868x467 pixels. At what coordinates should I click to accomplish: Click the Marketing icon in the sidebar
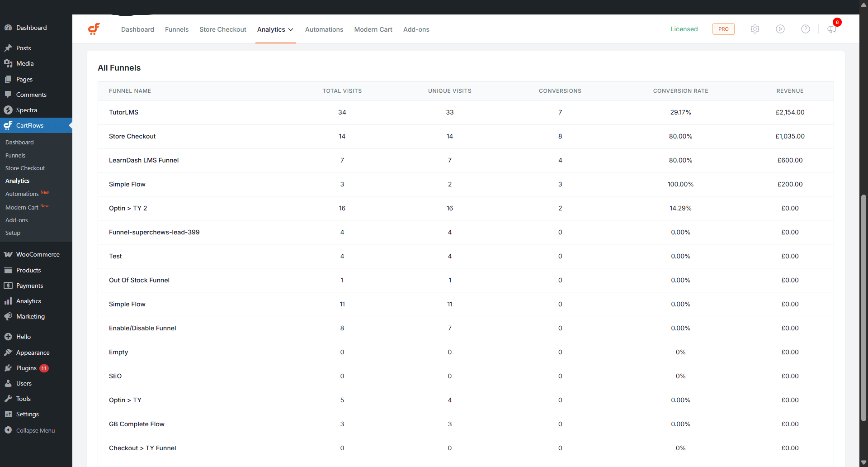point(8,316)
